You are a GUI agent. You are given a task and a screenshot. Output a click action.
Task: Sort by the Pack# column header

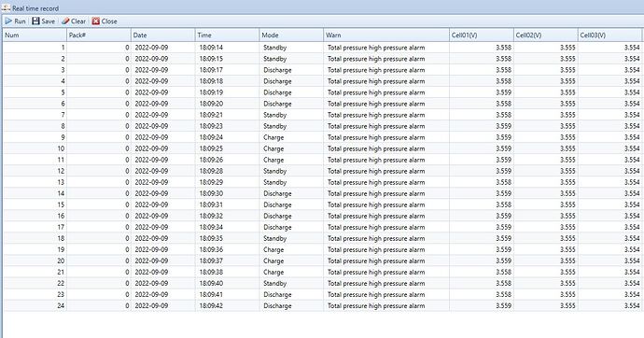click(99, 35)
